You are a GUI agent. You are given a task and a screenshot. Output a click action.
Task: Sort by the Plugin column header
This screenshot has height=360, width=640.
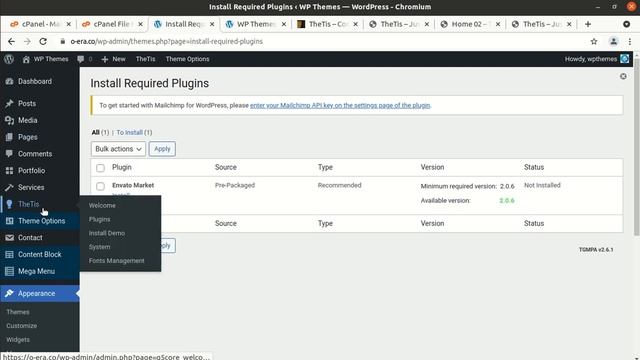[122, 167]
